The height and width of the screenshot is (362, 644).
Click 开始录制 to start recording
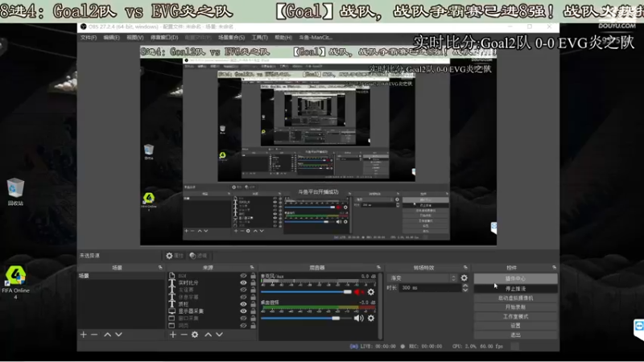click(515, 307)
